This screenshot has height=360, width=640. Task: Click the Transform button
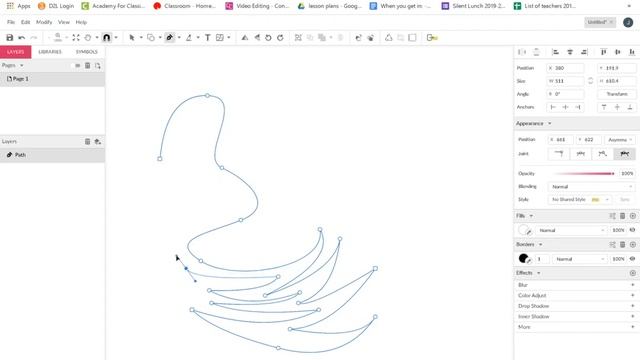616,94
